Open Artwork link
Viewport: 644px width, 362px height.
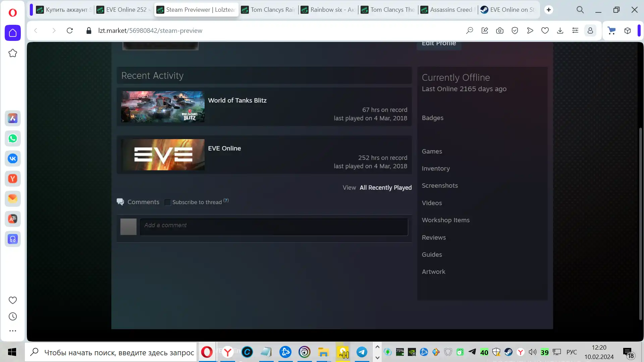pos(433,272)
